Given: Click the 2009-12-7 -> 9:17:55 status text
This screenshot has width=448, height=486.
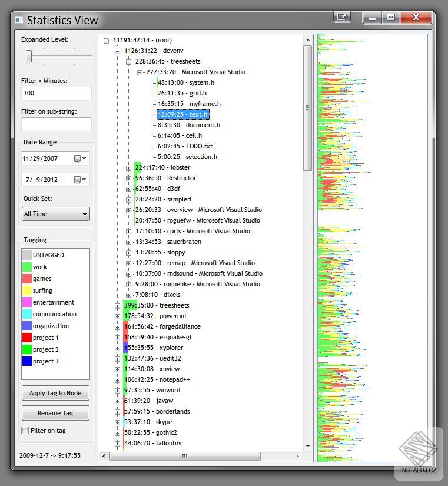Looking at the screenshot, I should pyautogui.click(x=50, y=455).
